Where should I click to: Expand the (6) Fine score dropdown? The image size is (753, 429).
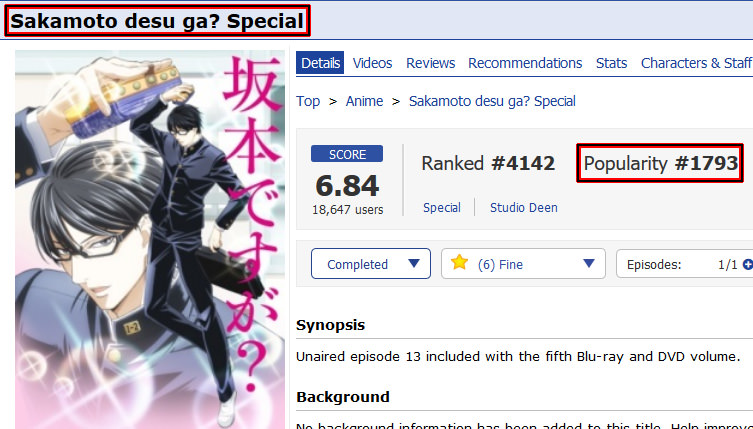click(589, 263)
